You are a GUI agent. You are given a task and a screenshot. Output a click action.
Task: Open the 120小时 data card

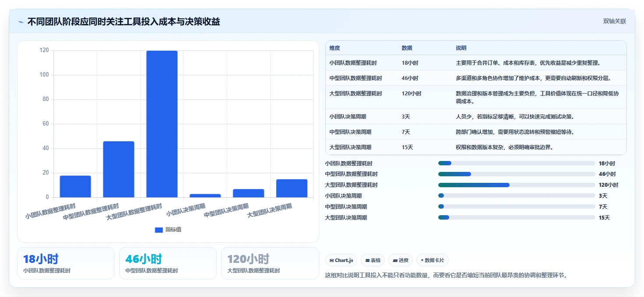click(270, 263)
